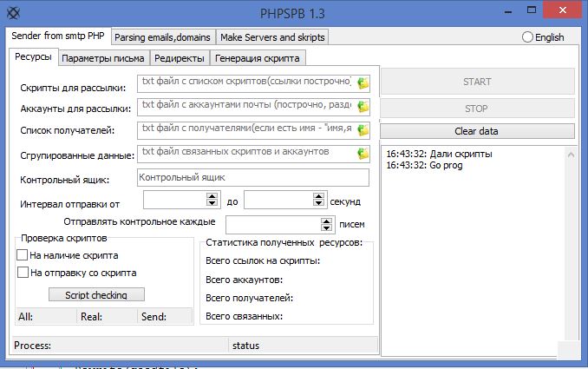Minimize the PHPSPB window

pos(508,10)
